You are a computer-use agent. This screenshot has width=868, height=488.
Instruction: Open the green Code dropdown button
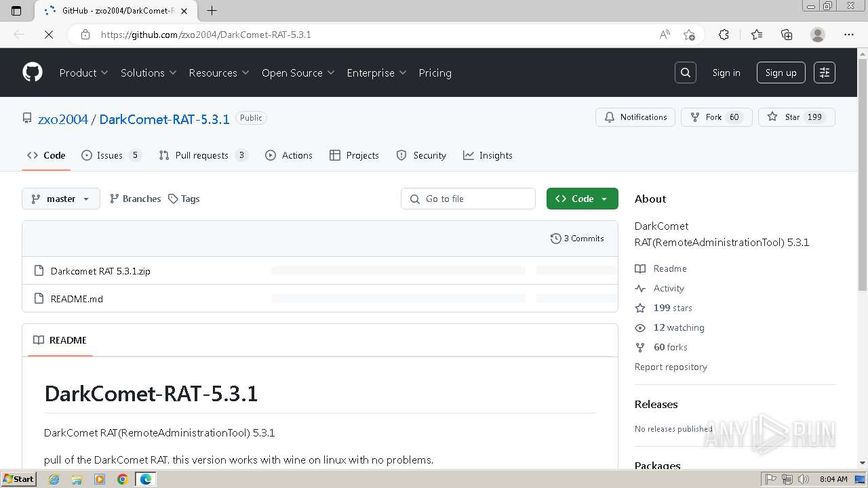click(x=583, y=199)
